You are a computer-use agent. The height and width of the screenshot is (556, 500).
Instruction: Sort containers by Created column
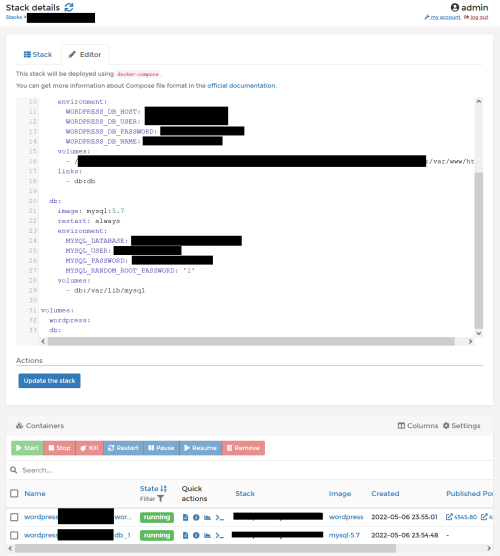[385, 493]
